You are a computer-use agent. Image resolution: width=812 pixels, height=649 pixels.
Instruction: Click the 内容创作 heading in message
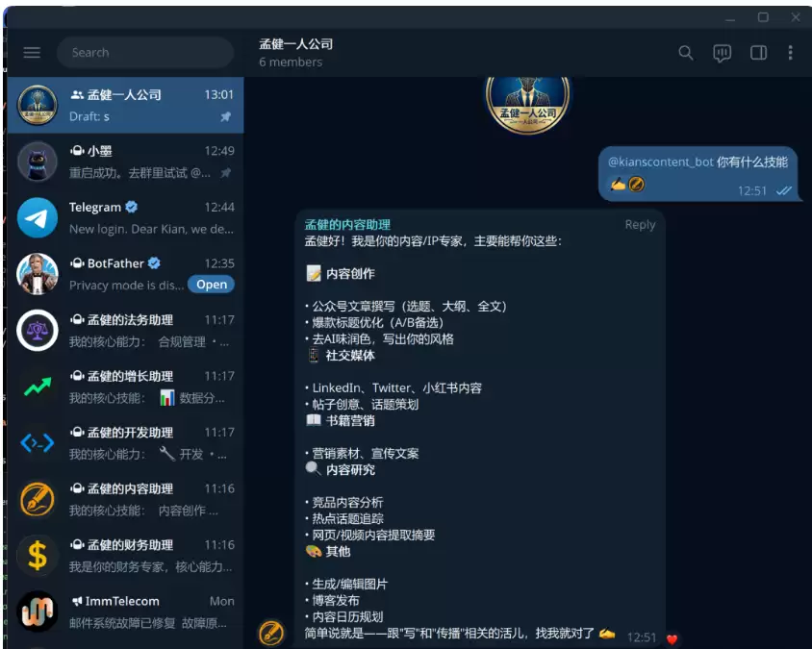(x=350, y=274)
